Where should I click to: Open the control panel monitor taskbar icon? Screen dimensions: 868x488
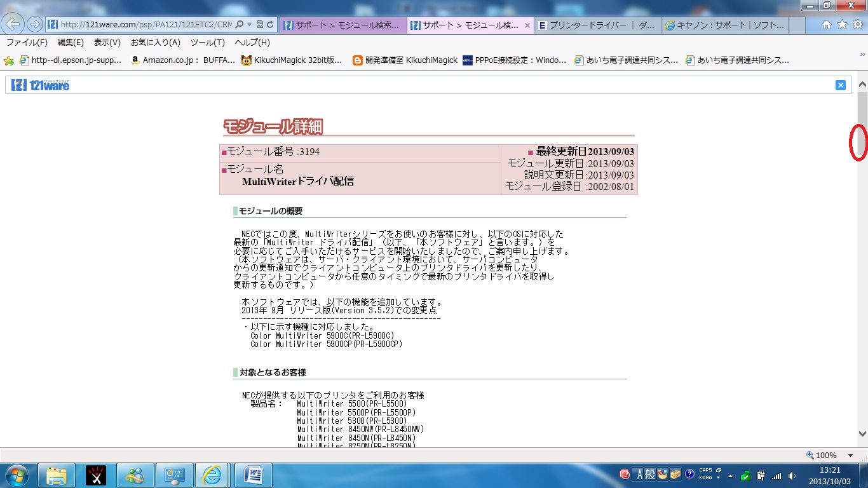pos(174,475)
